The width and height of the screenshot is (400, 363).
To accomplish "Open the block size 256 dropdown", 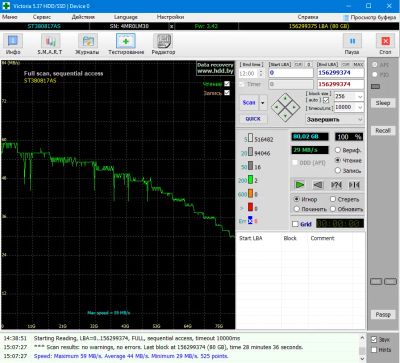I will click(x=360, y=97).
